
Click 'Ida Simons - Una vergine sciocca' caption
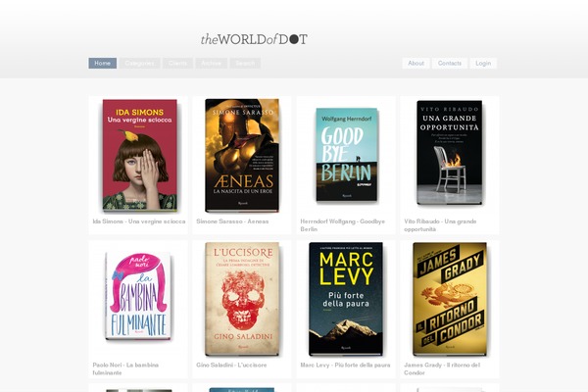coord(139,221)
